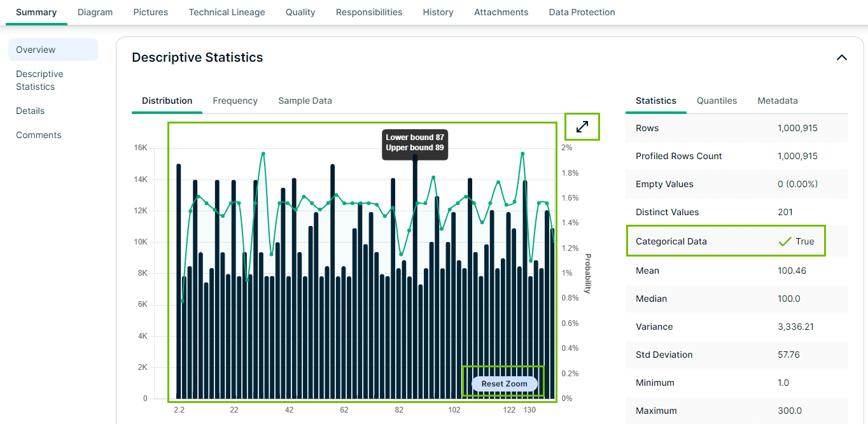Switch to the Quantiles tab

717,101
